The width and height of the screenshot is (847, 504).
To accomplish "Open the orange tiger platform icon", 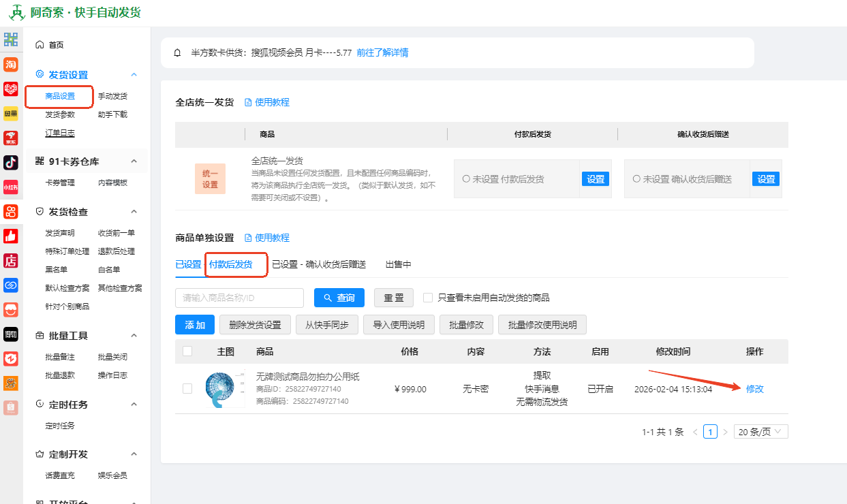I will tap(11, 383).
